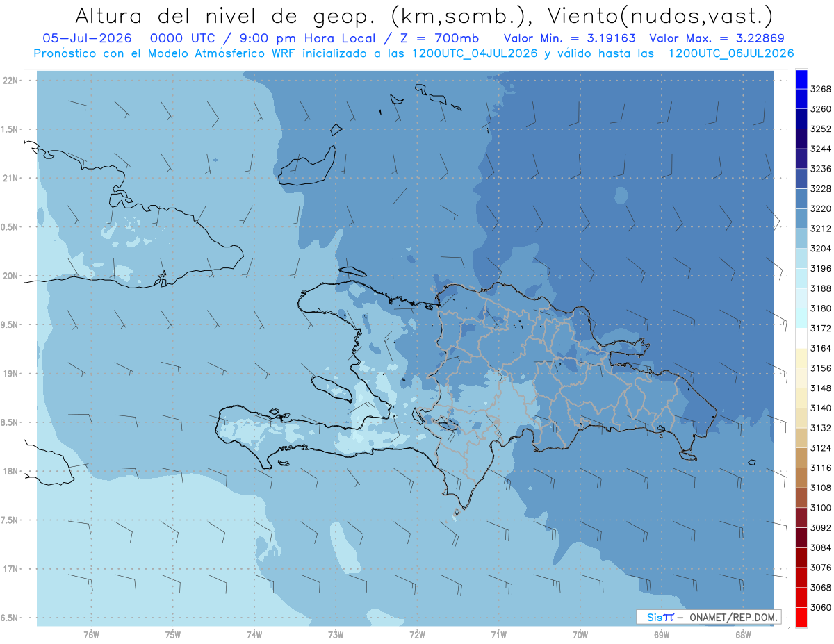Click legend value 3188

[x=821, y=288]
